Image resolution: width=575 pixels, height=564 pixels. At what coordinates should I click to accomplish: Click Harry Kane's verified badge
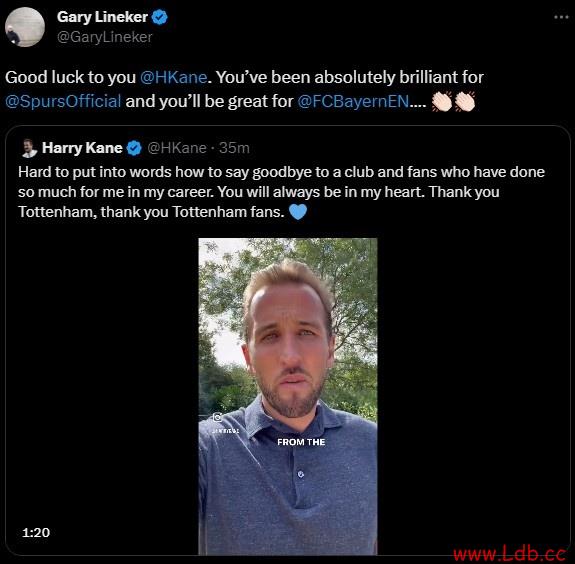134,148
